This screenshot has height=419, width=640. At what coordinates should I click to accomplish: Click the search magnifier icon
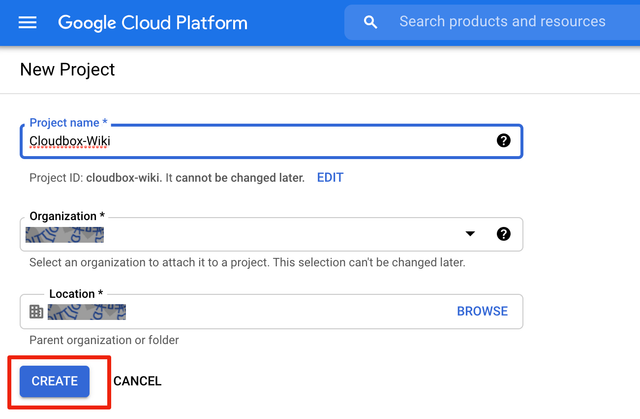coord(370,22)
